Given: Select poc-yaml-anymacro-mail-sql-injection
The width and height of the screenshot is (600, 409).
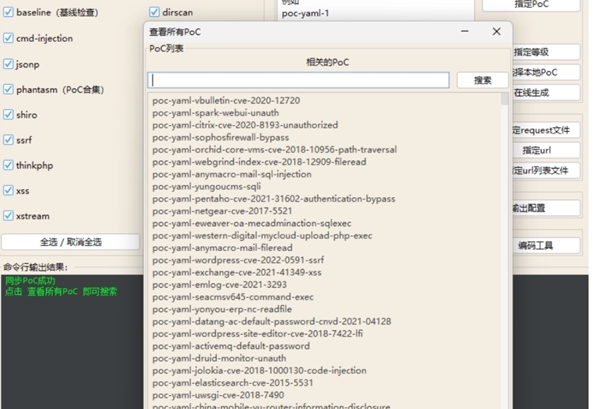Looking at the screenshot, I should point(232,174).
